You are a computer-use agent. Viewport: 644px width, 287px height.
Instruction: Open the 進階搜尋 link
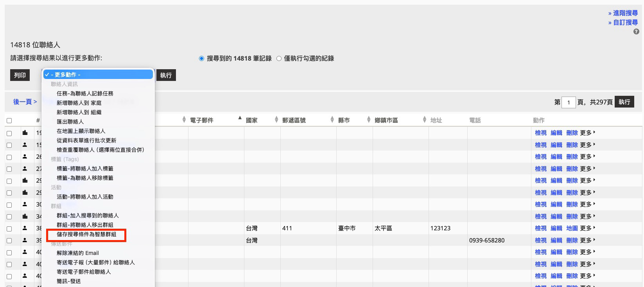625,13
